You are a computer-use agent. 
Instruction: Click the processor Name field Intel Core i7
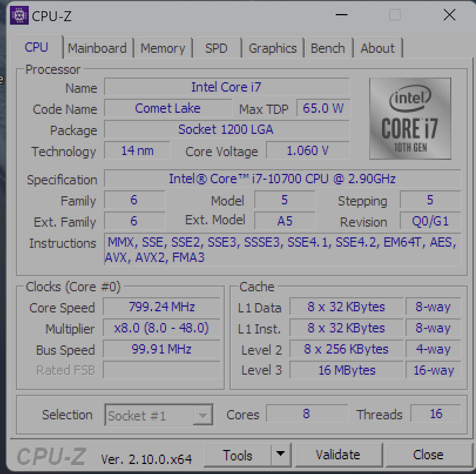(x=227, y=87)
